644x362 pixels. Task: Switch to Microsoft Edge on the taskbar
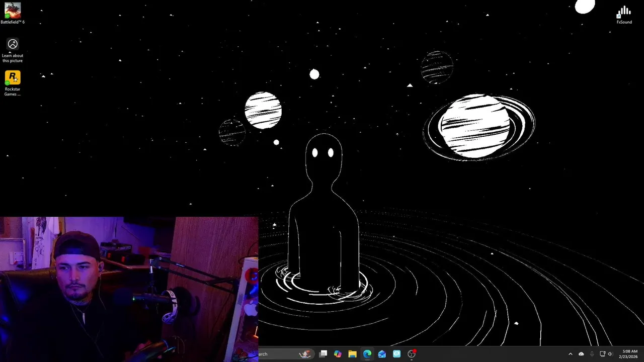point(367,354)
